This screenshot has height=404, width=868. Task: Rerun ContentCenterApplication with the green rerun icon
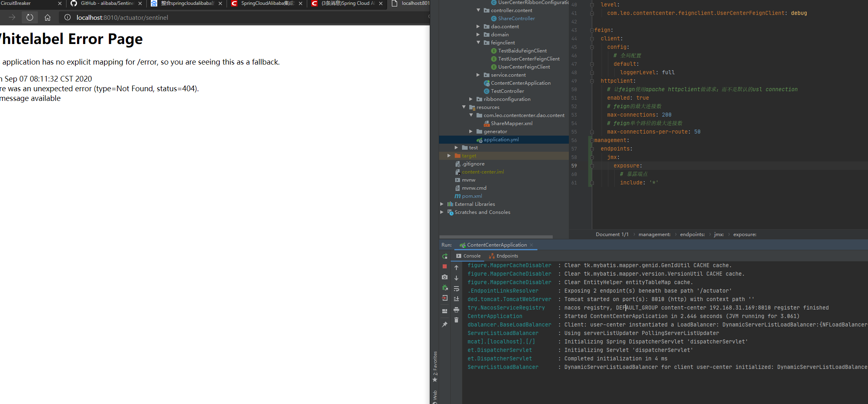[445, 256]
